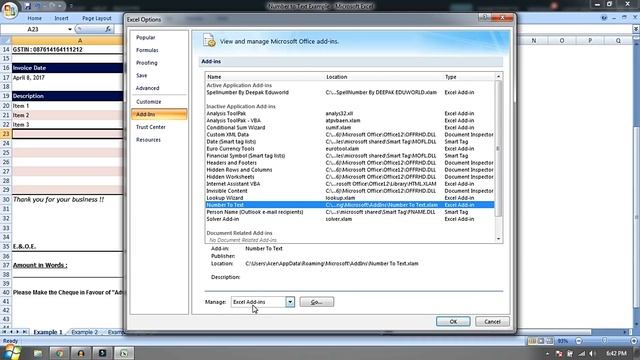Select highlighted Number To Text add-in row
This screenshot has height=360, width=640.
[350, 205]
